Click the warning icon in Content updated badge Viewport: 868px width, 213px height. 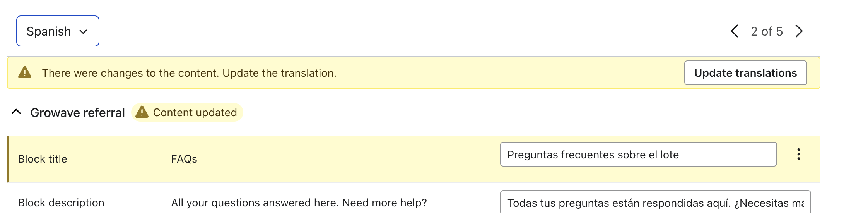(142, 112)
